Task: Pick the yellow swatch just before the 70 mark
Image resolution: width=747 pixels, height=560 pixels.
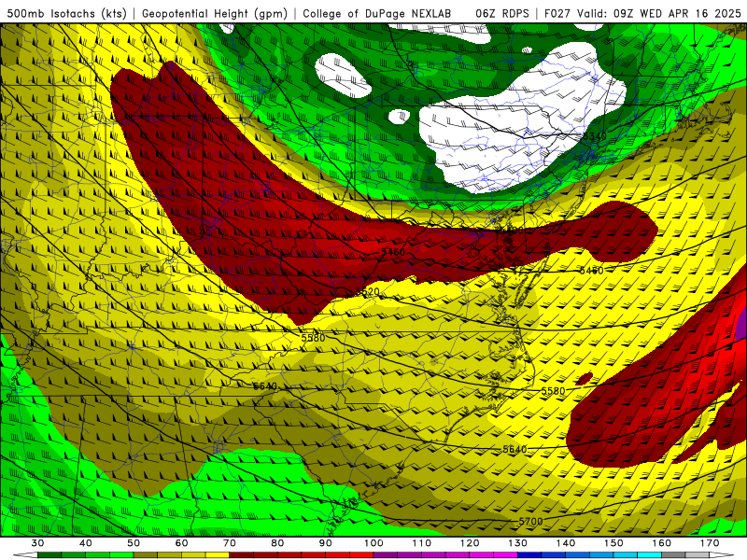Action: coord(218,555)
